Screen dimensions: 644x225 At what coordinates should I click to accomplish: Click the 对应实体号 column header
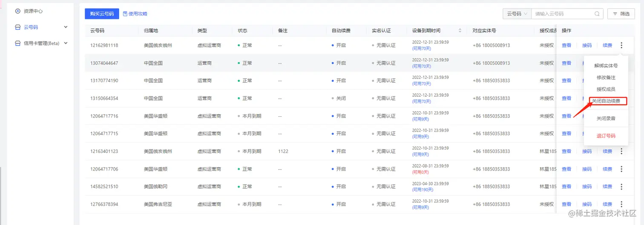click(484, 31)
